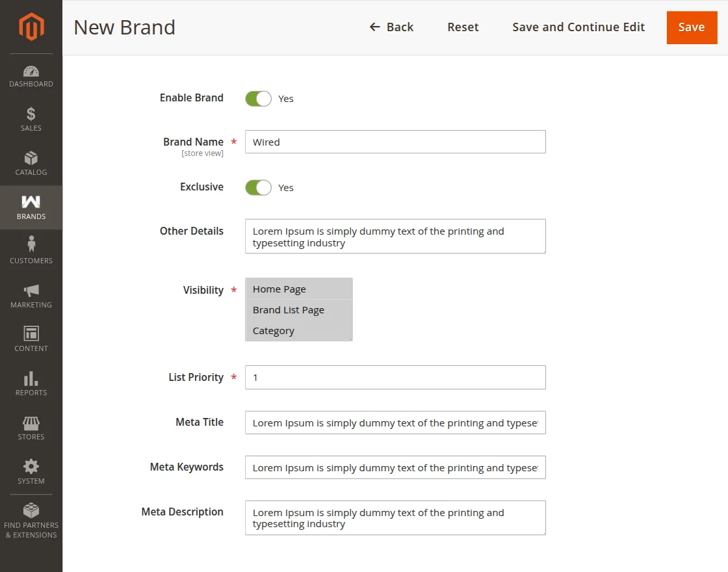Viewport: 728px width, 572px height.
Task: Click Save and Continue Edit
Action: click(578, 27)
